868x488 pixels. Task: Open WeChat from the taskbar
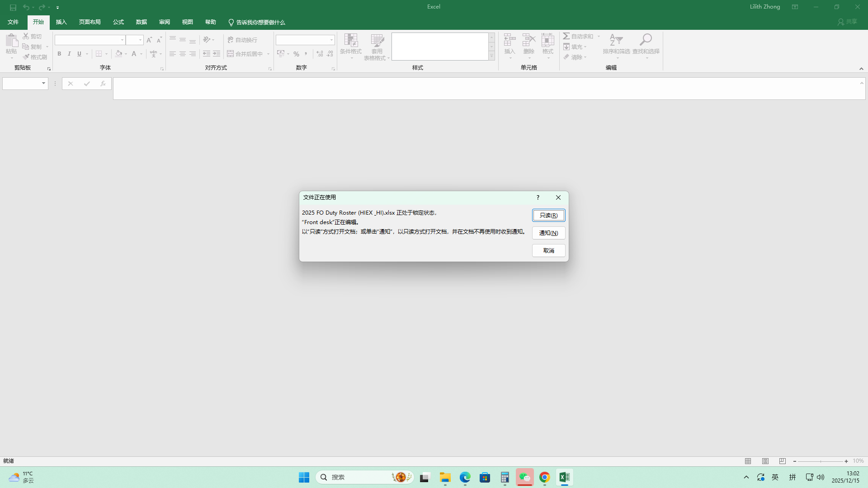(x=524, y=477)
